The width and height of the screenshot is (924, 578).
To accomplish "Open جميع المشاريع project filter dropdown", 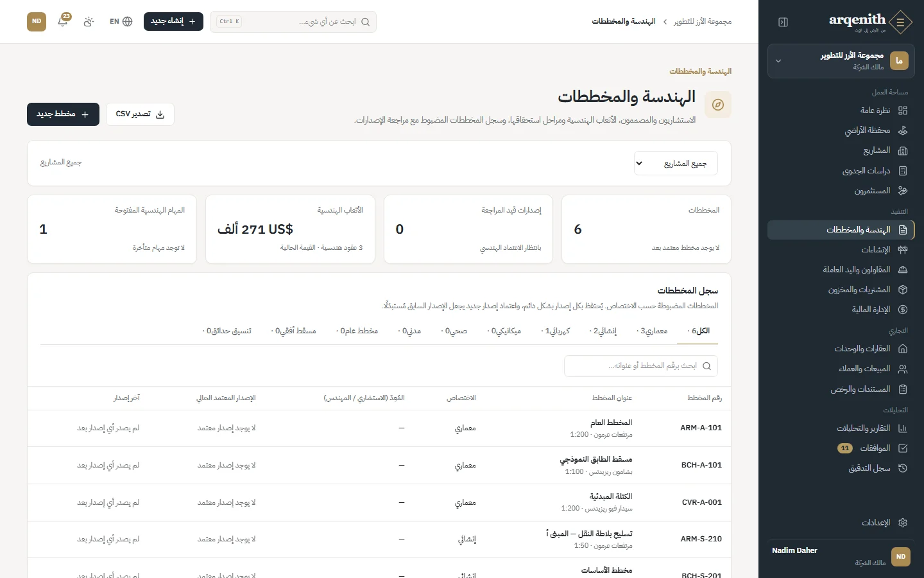I will coord(676,163).
